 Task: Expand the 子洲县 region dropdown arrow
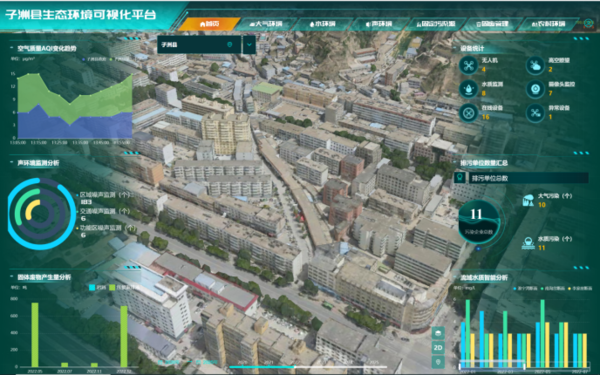(249, 45)
